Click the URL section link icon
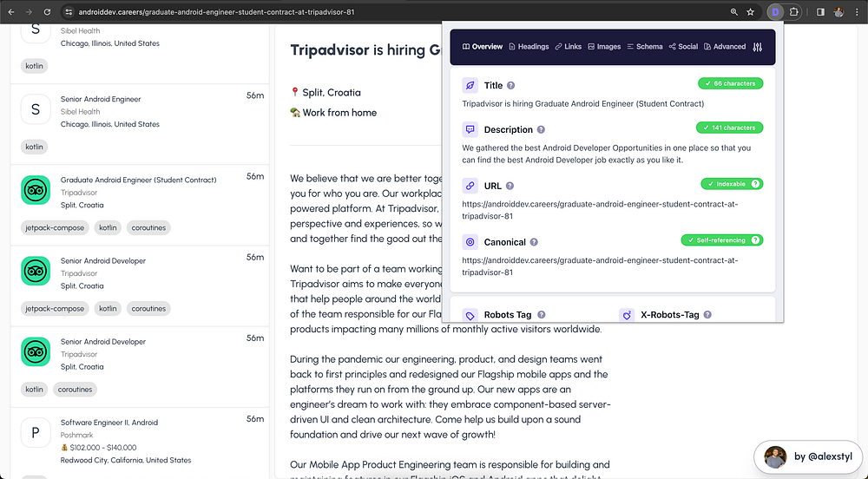 point(470,187)
